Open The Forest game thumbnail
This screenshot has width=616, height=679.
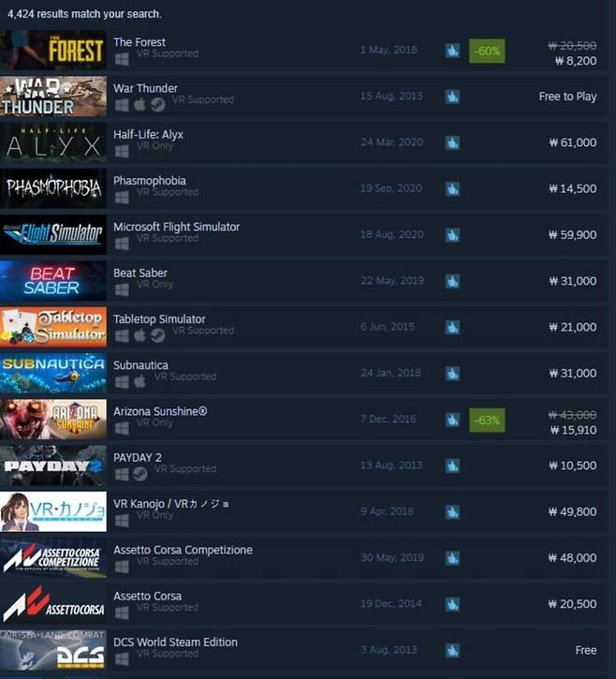click(53, 51)
